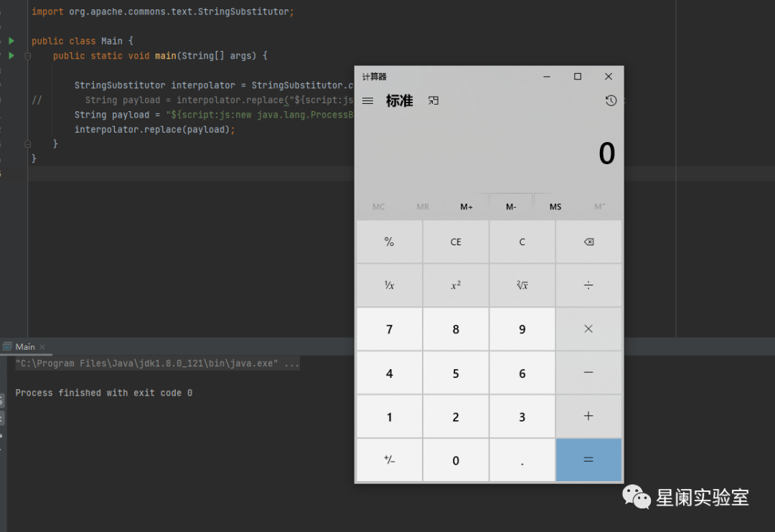Click digit 4 on the calculator

pyautogui.click(x=390, y=372)
